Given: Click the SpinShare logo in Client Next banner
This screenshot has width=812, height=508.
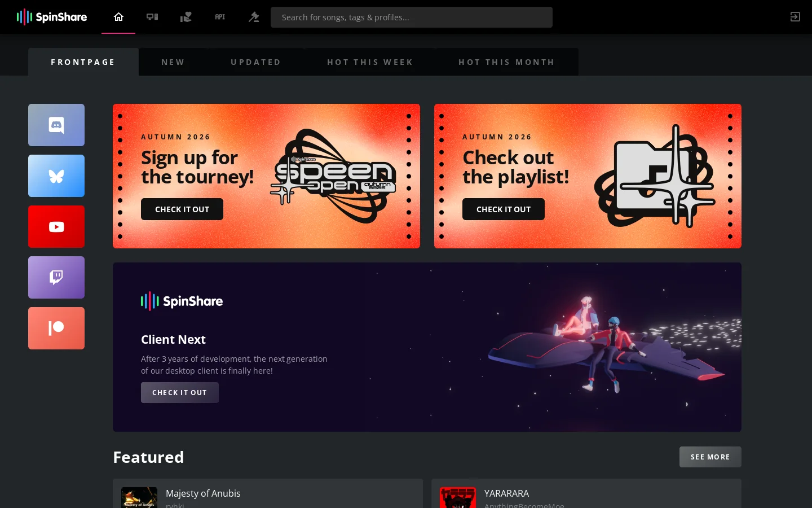Looking at the screenshot, I should click(182, 301).
